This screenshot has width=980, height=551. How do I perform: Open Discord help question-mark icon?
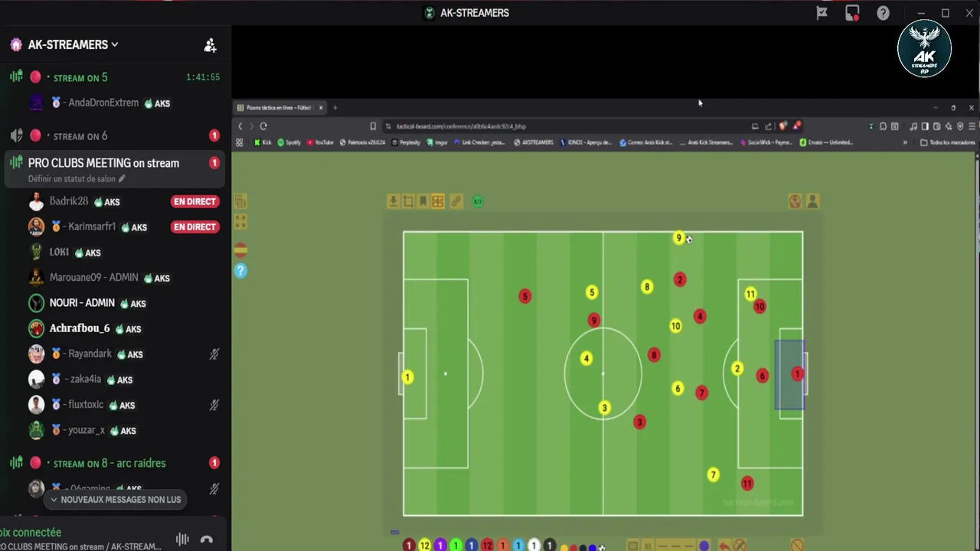tap(883, 13)
